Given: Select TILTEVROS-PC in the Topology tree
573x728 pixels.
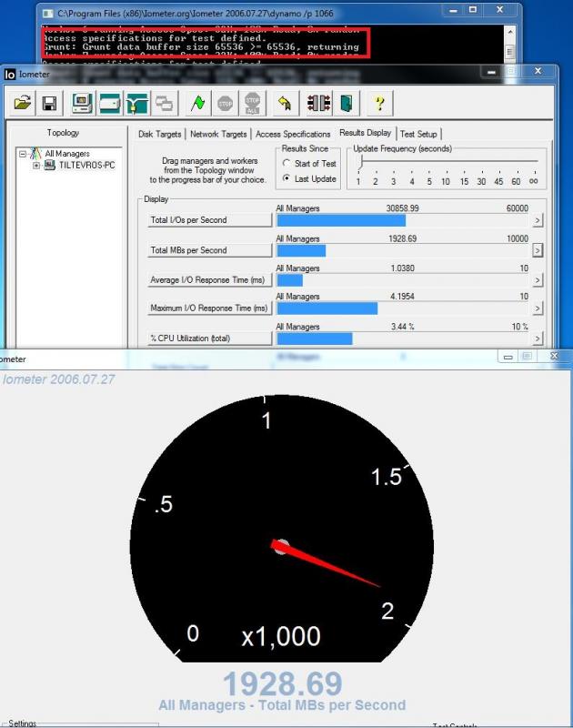Looking at the screenshot, I should pyautogui.click(x=86, y=166).
